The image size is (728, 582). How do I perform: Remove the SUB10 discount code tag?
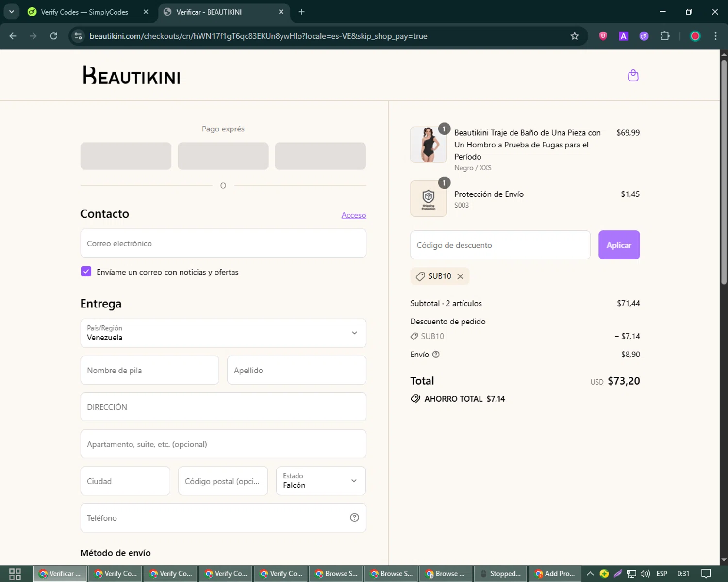pos(460,276)
